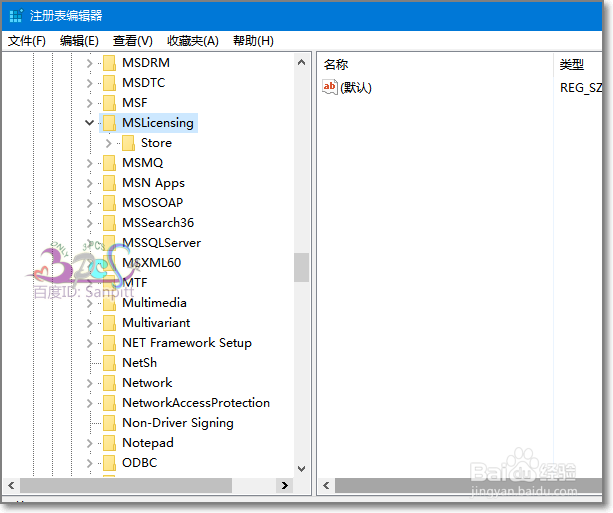Select the MSSQLServer key label

[x=161, y=243]
